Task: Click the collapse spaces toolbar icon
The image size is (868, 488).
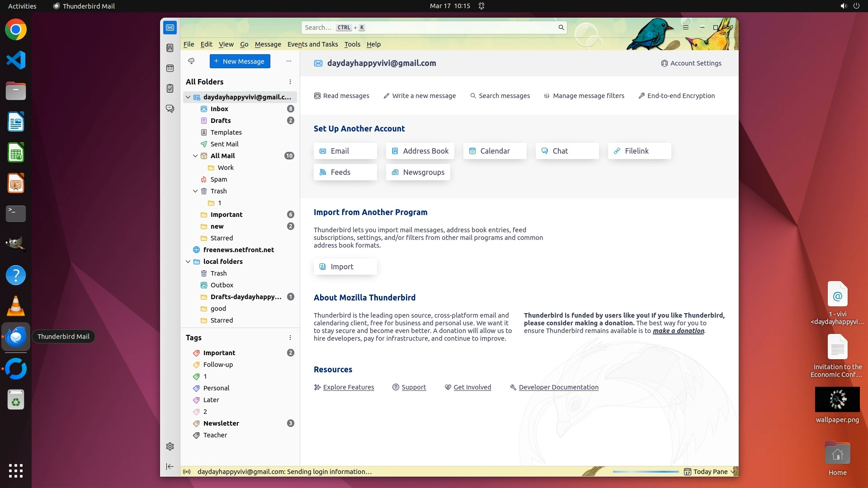Action: pyautogui.click(x=170, y=466)
